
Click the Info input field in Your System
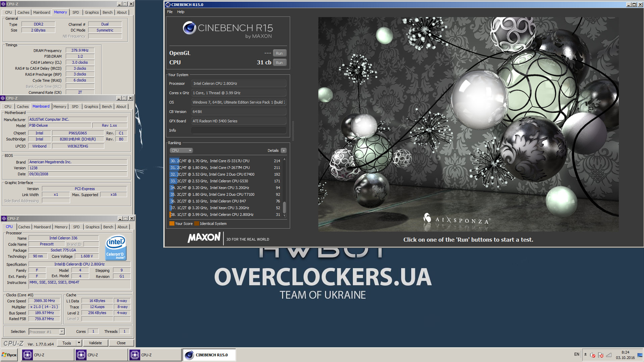pyautogui.click(x=239, y=130)
